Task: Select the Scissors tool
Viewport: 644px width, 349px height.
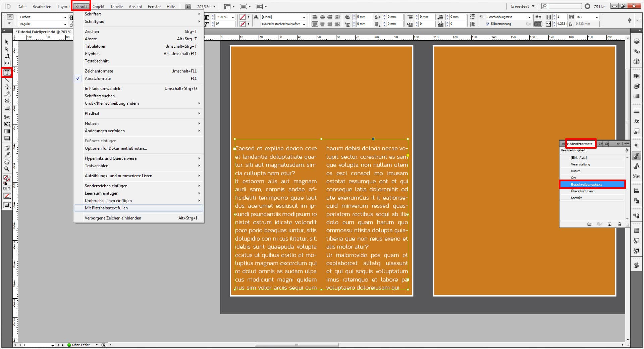Action: point(7,117)
